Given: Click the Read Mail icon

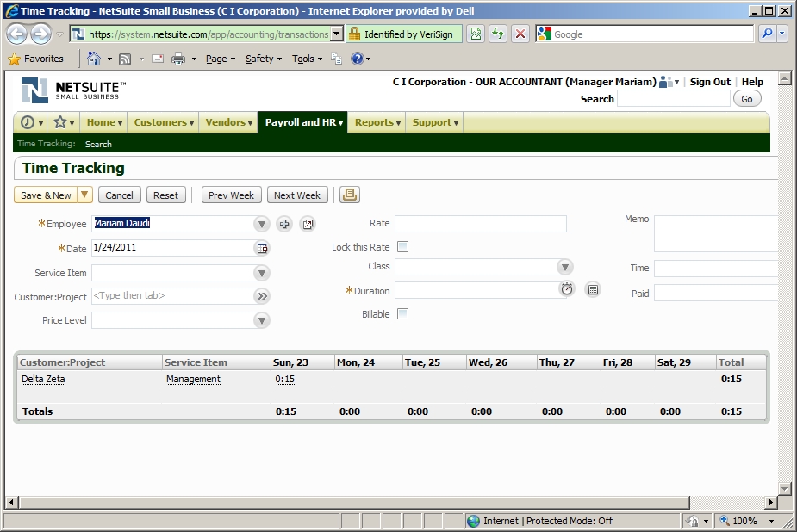Looking at the screenshot, I should 158,59.
